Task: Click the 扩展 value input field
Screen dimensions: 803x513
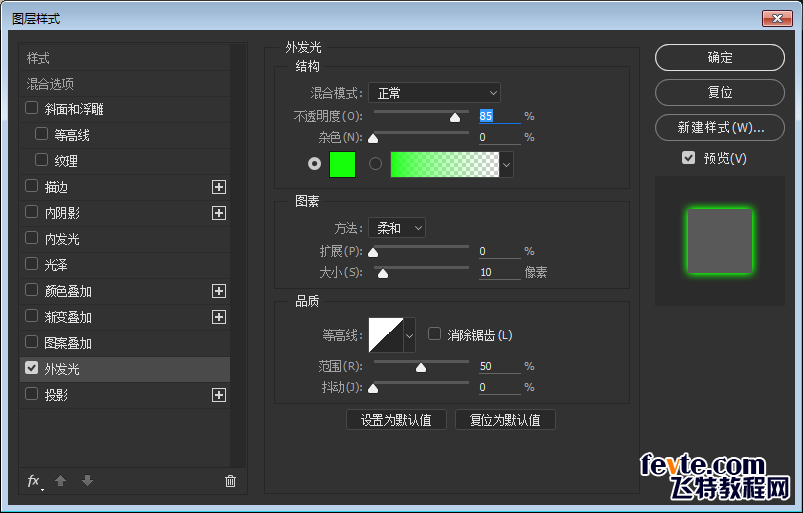Action: click(499, 251)
